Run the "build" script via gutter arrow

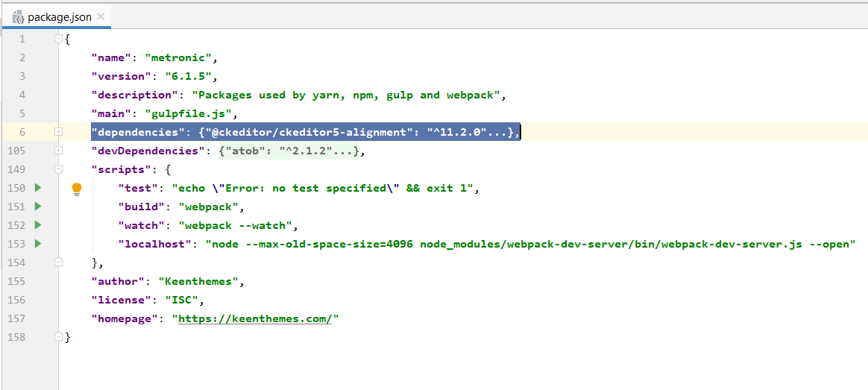tap(37, 207)
